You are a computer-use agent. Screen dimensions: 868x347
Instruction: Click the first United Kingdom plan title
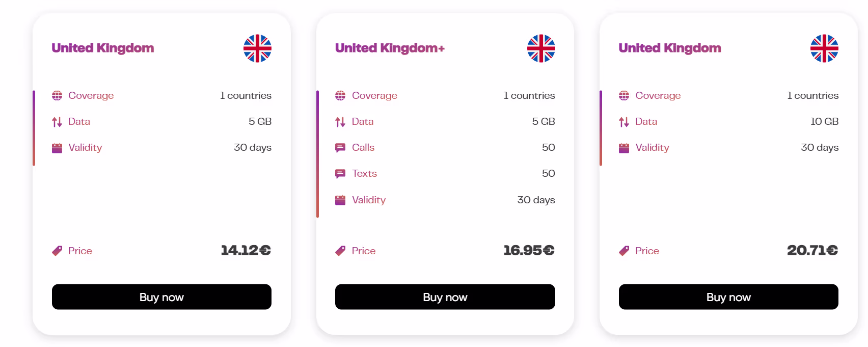pos(103,48)
